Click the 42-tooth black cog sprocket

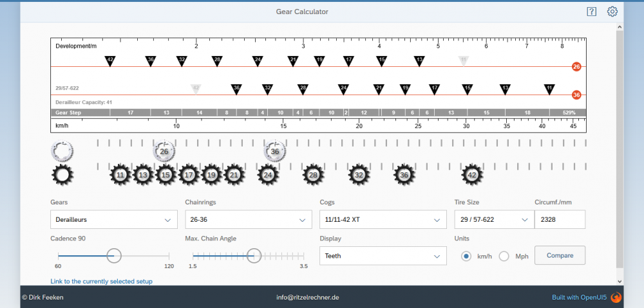(x=472, y=174)
